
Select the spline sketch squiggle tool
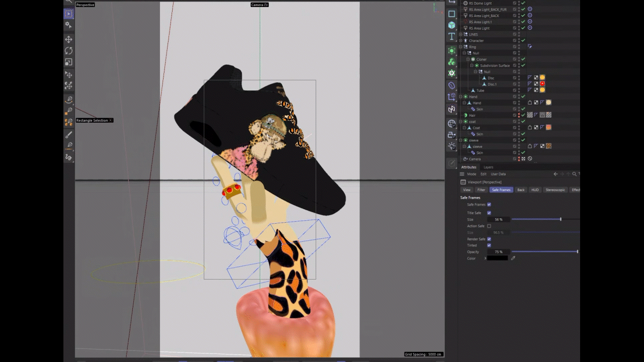pos(68,157)
